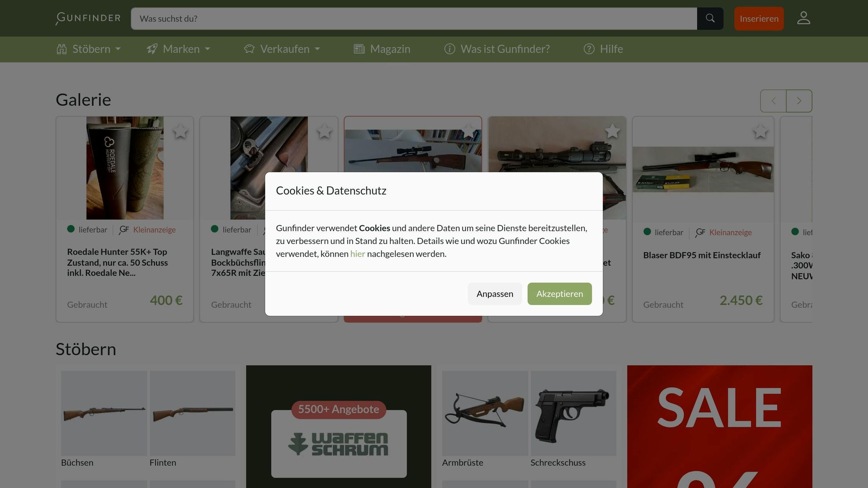The width and height of the screenshot is (868, 488).
Task: Open the hier link in cookie dialog
Action: [x=357, y=253]
